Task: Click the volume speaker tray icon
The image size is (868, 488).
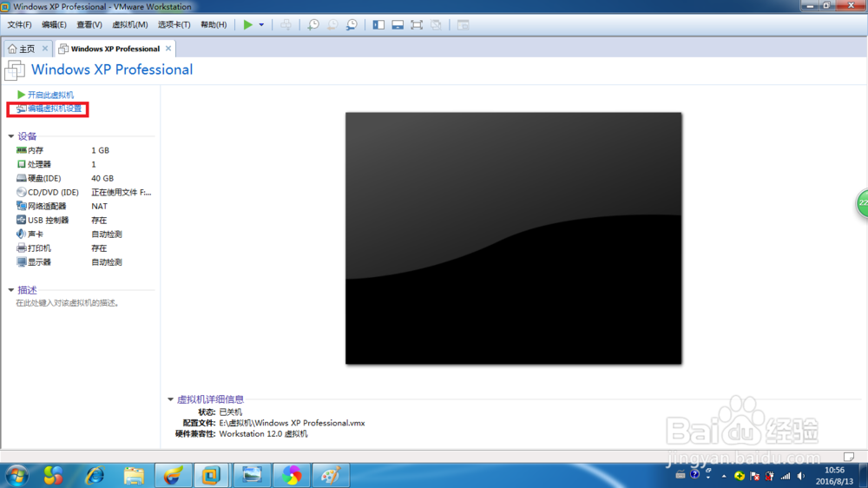Action: pyautogui.click(x=801, y=476)
